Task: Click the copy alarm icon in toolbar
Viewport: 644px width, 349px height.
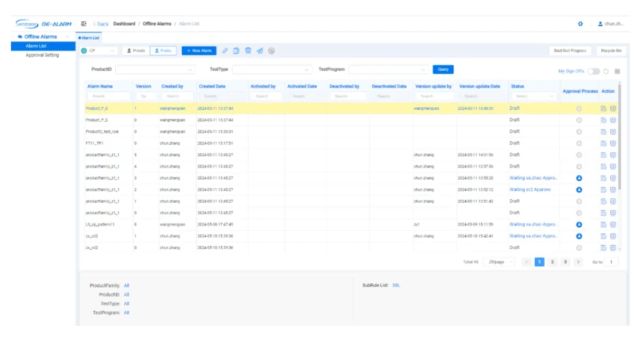Action: [237, 51]
